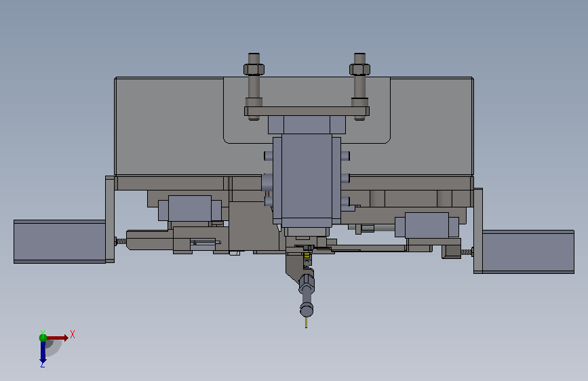Select the large stepper motor on the far right
Image resolution: width=588 pixels, height=381 pixels.
pyautogui.click(x=528, y=252)
